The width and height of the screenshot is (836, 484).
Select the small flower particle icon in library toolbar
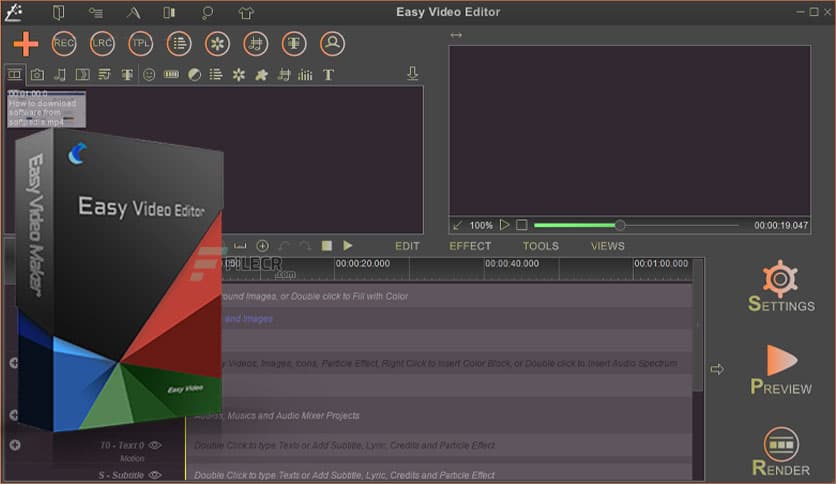[239, 75]
